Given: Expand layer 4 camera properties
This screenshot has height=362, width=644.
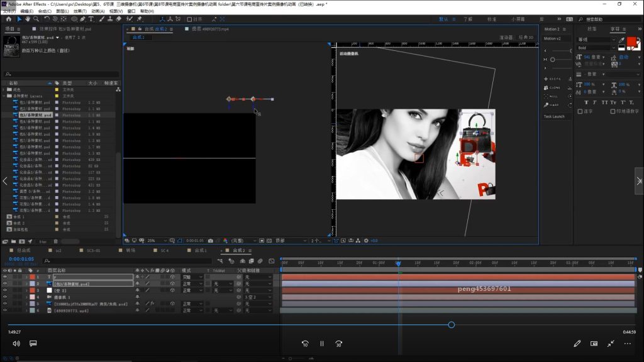Looking at the screenshot, I should [26, 297].
